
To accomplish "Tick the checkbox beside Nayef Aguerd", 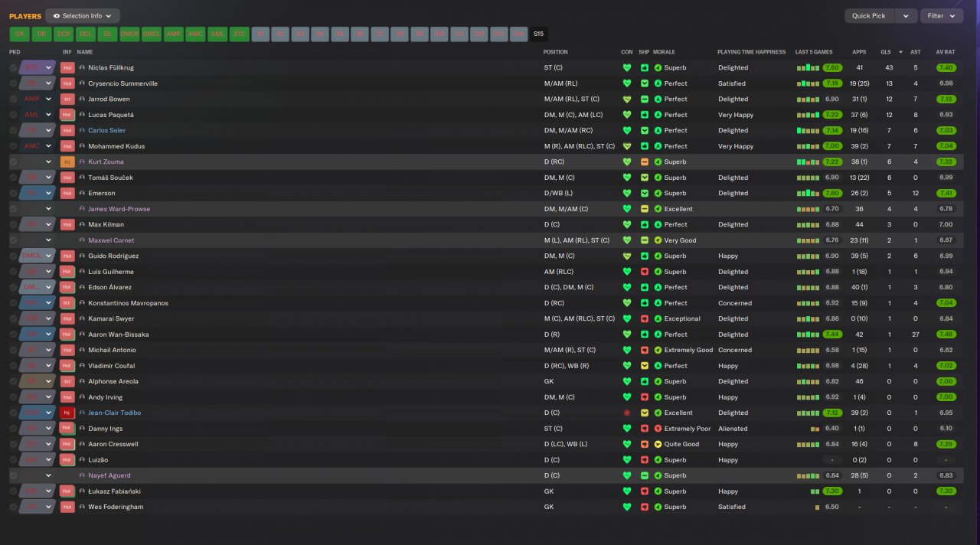I will coord(13,475).
